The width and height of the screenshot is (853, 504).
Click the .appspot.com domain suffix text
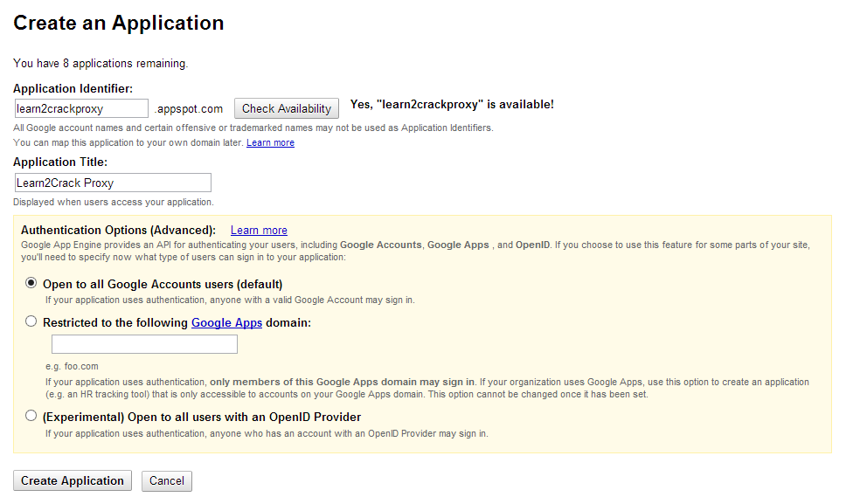189,109
